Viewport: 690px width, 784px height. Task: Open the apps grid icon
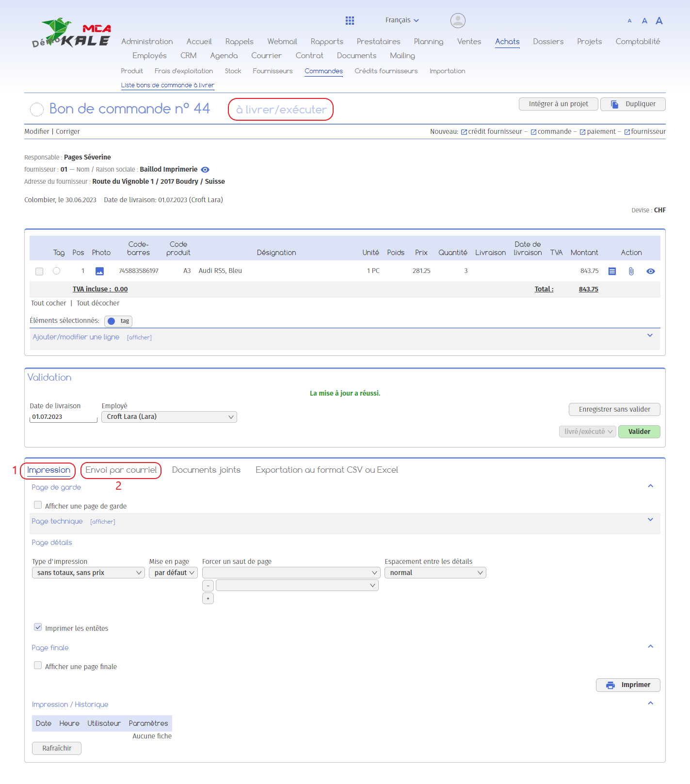tap(350, 20)
